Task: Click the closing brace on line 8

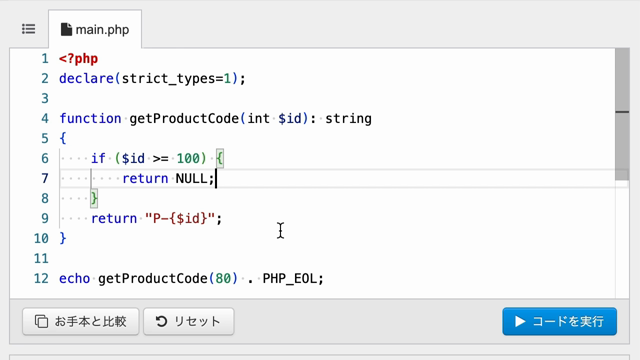Action: (x=94, y=198)
